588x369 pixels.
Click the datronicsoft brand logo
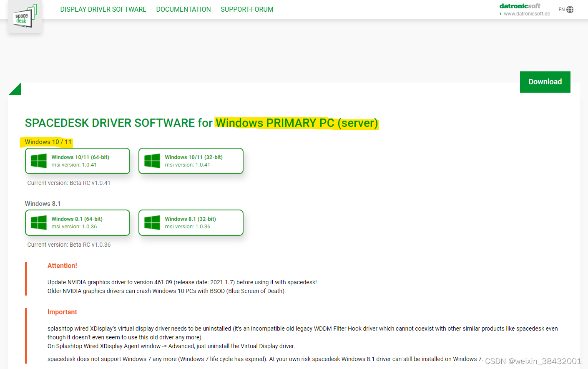pos(520,6)
